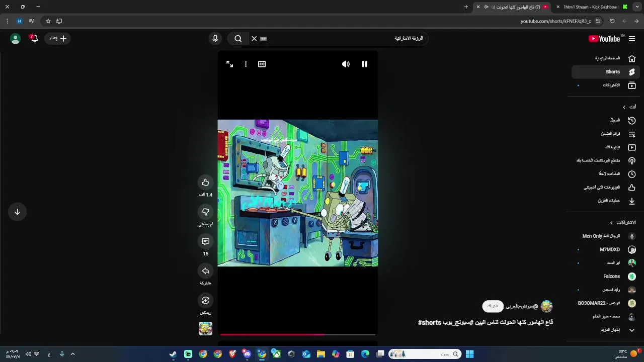Open the Men Only subscription channel
This screenshot has width=644, height=362.
pyautogui.click(x=606, y=236)
